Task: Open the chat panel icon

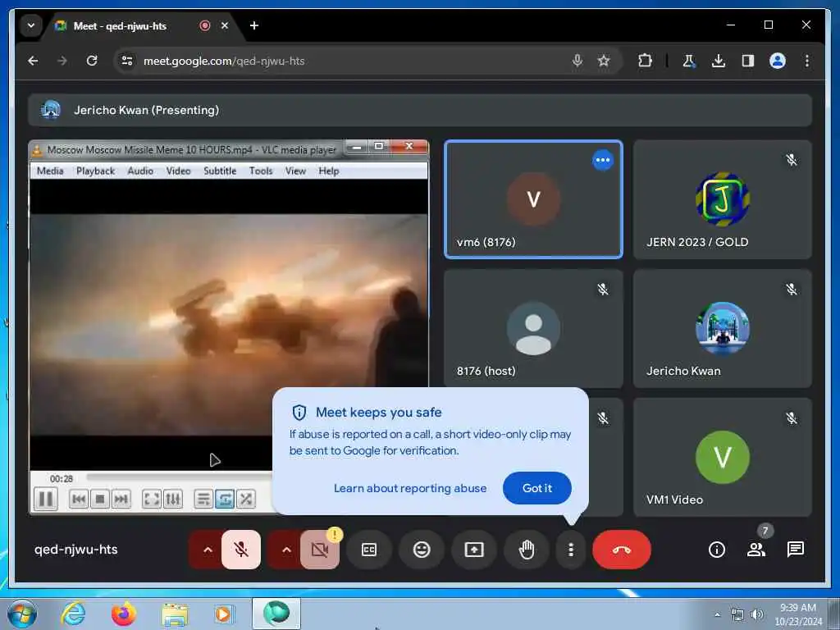Action: (796, 549)
